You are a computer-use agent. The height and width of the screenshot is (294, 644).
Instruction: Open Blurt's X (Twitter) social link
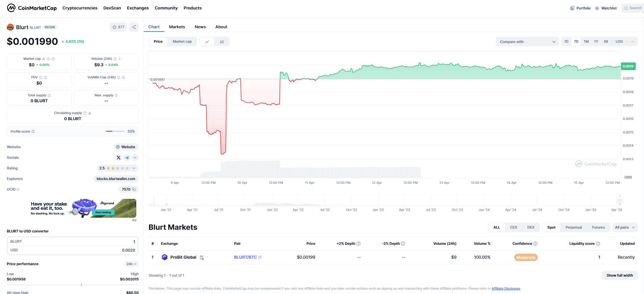[x=119, y=158]
